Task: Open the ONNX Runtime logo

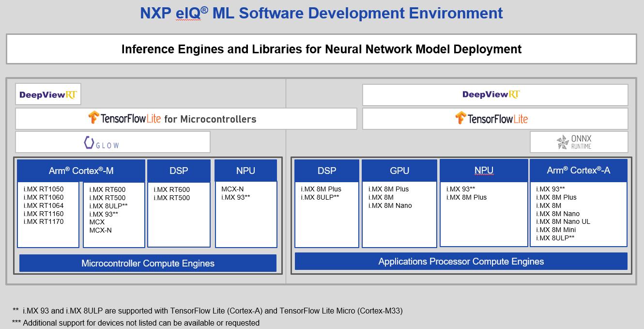Action: click(579, 141)
